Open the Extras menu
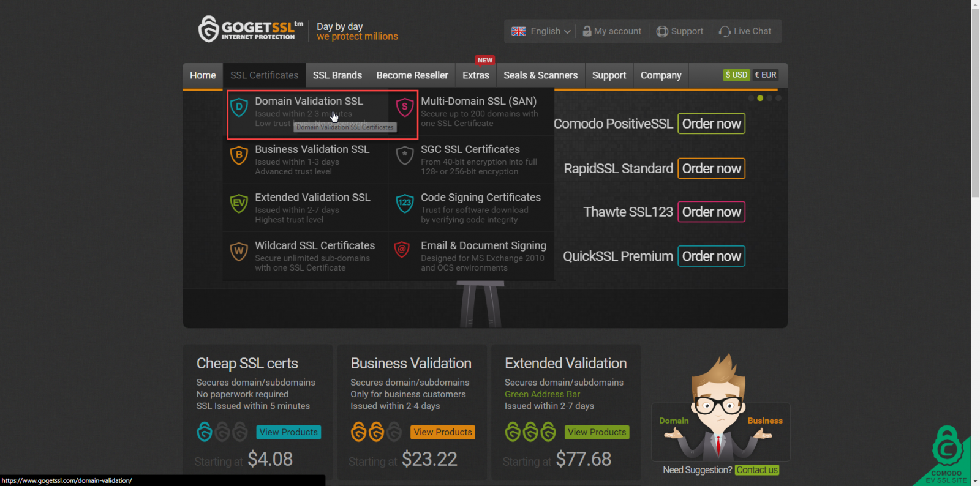Screen dimensions: 980x486 pos(476,75)
